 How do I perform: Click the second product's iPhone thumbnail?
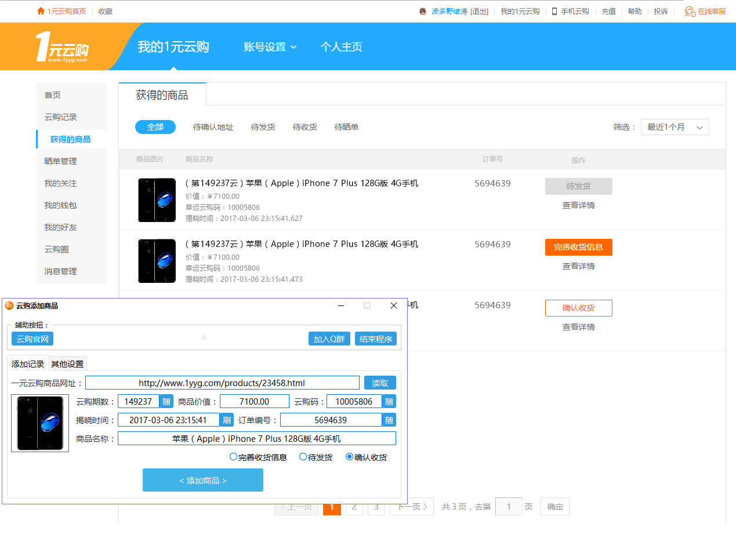point(157,261)
